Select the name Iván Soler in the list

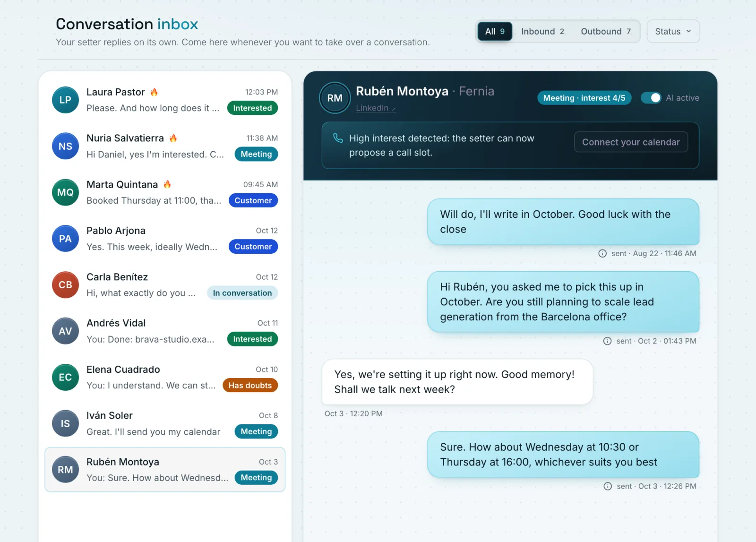coord(109,415)
